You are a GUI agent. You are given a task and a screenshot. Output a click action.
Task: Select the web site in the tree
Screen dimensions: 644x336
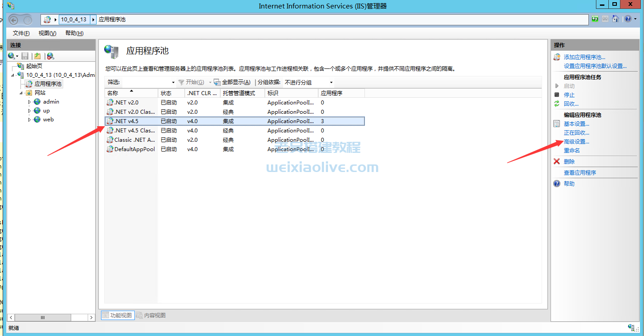pos(48,120)
